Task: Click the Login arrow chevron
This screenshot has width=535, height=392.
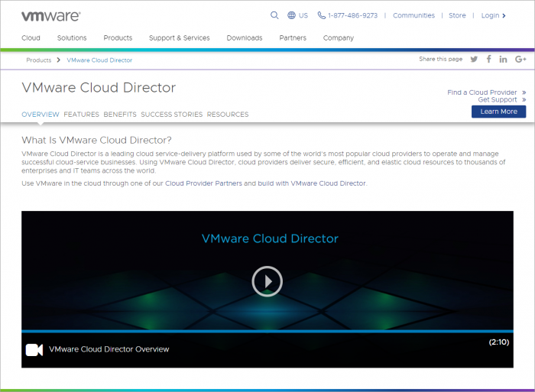Action: [504, 16]
